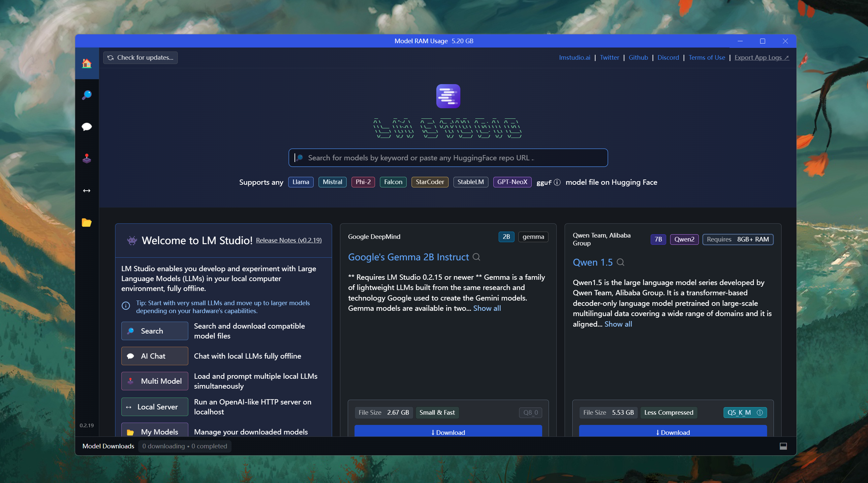Click File Size 5.53 GB label
Screen dimensions: 868x483
(608, 412)
